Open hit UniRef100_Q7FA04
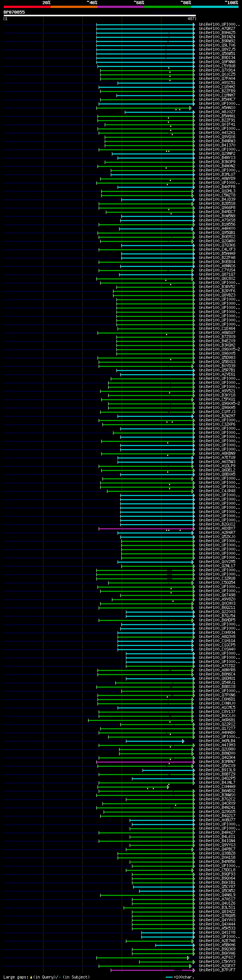This screenshot has height=980, width=242. coord(217,79)
